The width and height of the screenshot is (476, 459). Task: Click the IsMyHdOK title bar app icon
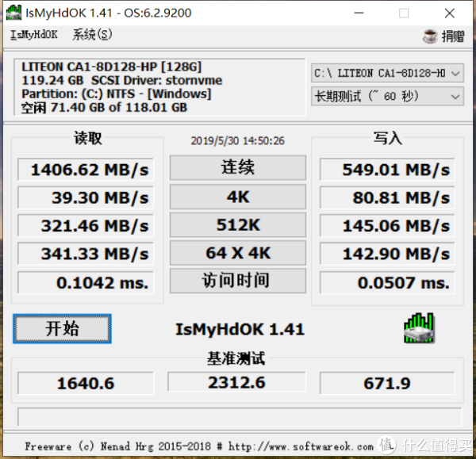[14, 13]
